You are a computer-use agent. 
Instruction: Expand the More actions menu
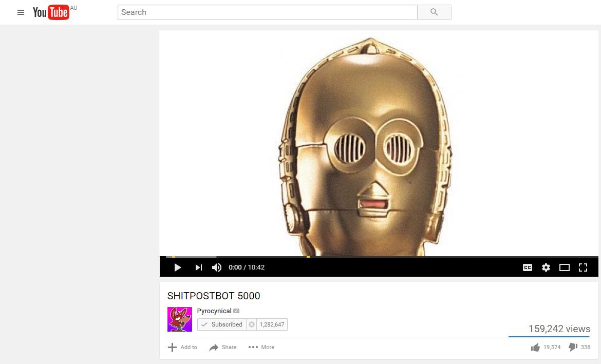coord(261,348)
